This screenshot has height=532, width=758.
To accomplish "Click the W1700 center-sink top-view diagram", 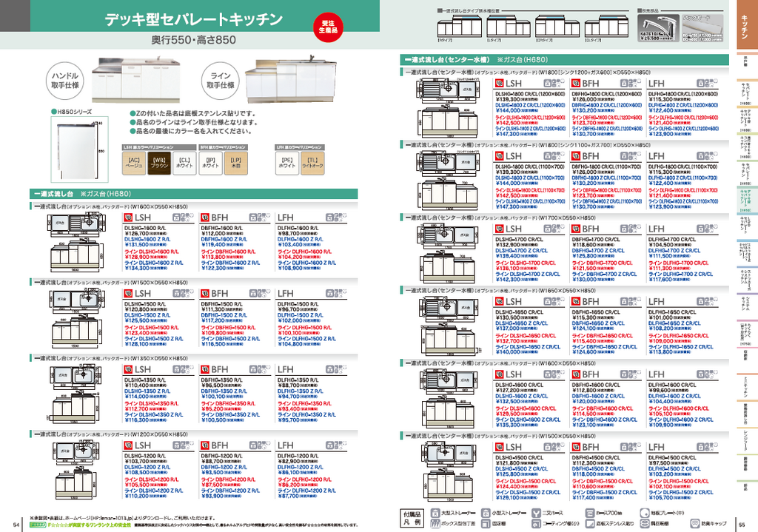I will coord(448,235).
